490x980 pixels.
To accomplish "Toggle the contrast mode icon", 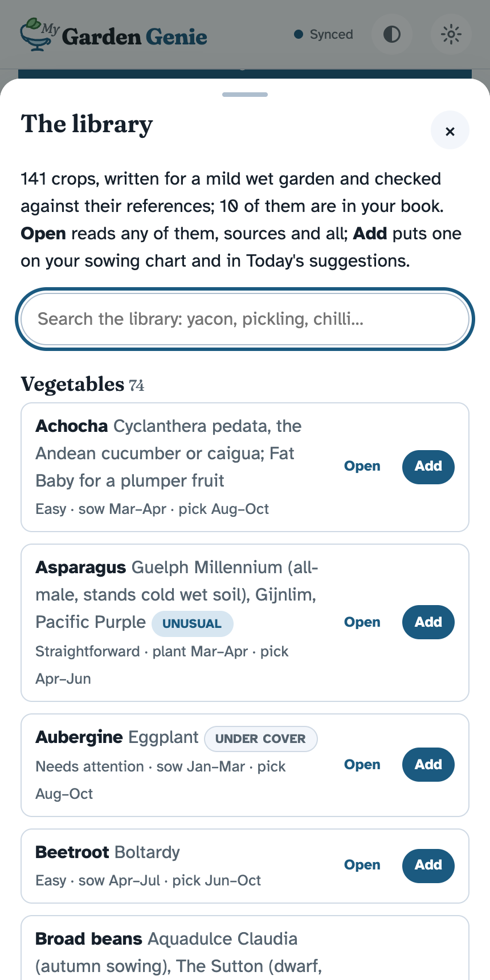I will (x=392, y=35).
